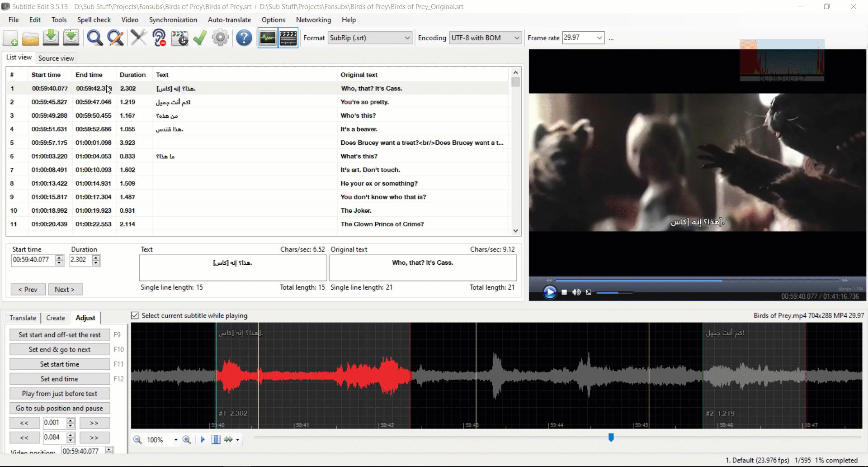
Task: Click rewind arrows on video seek bar
Action: coord(549,281)
